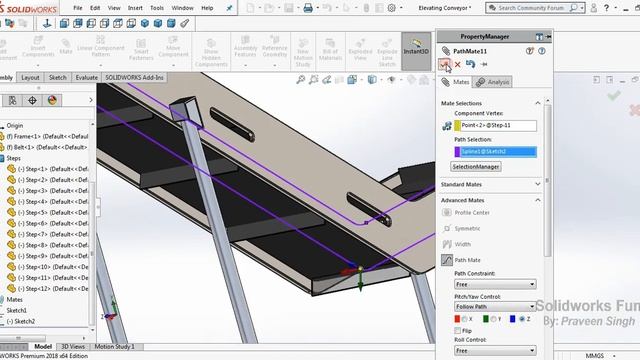640x360 pixels.
Task: Select Step<11> in the feature tree
Action: point(48,278)
